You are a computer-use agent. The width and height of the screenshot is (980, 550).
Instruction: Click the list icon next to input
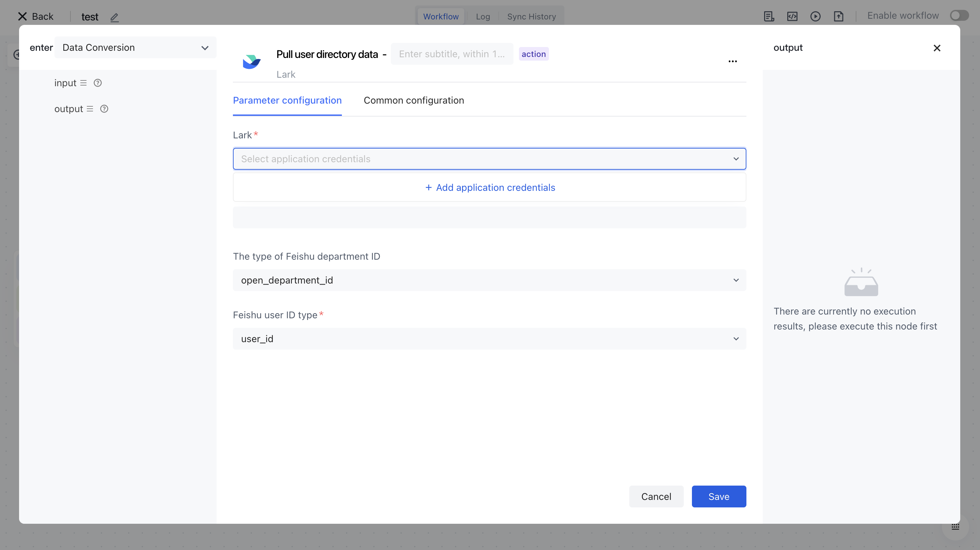(x=83, y=83)
